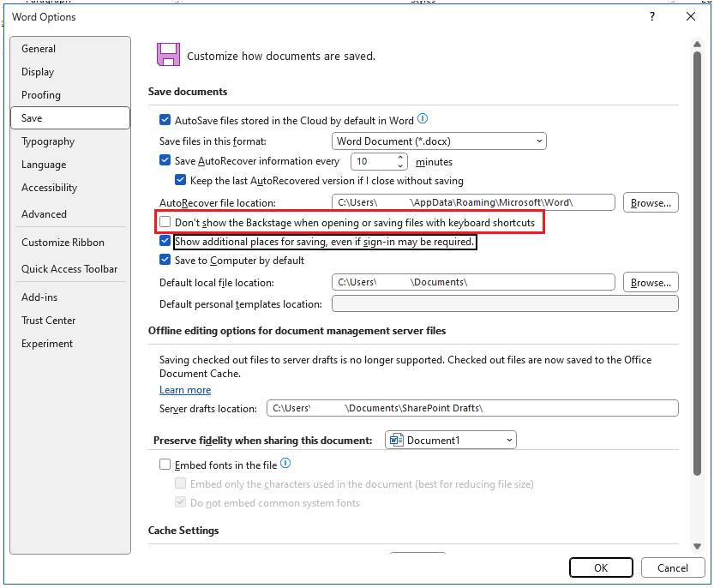Open the Learn more link
This screenshot has width=714, height=588.
[x=185, y=390]
